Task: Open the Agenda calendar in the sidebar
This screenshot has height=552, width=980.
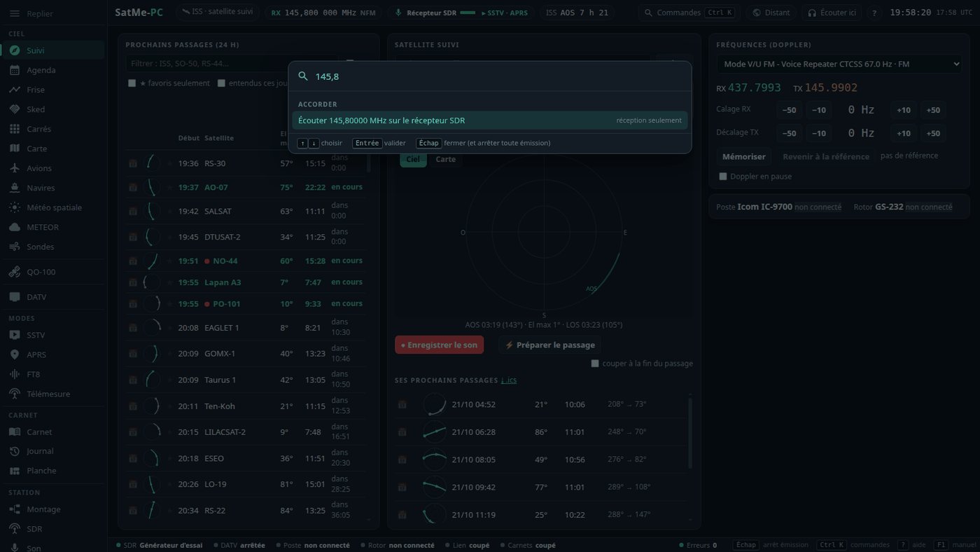Action: [x=53, y=70]
